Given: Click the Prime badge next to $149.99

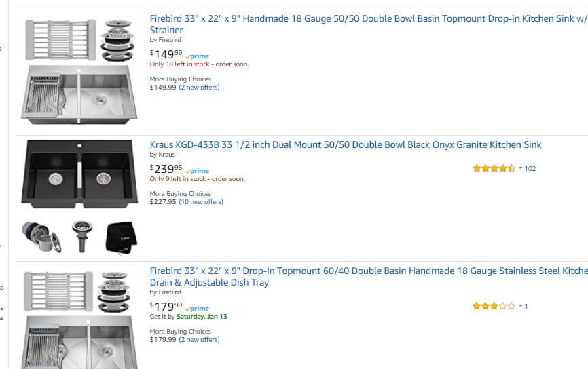Looking at the screenshot, I should click(198, 56).
